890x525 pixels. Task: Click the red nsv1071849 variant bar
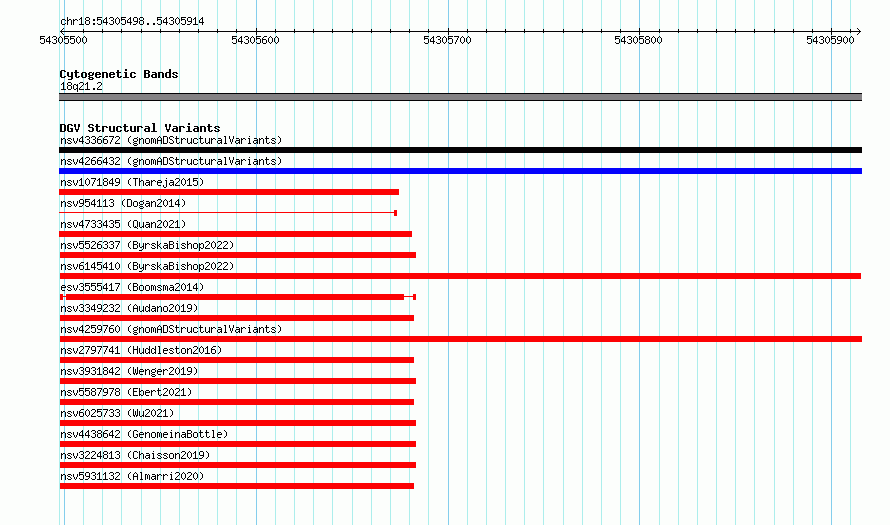click(229, 192)
